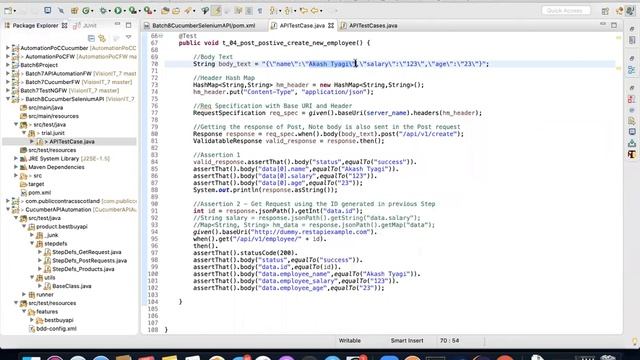This screenshot has height=360, width=640.
Task: Open the terminal monitor icon in the toolbar
Action: pos(47,10)
